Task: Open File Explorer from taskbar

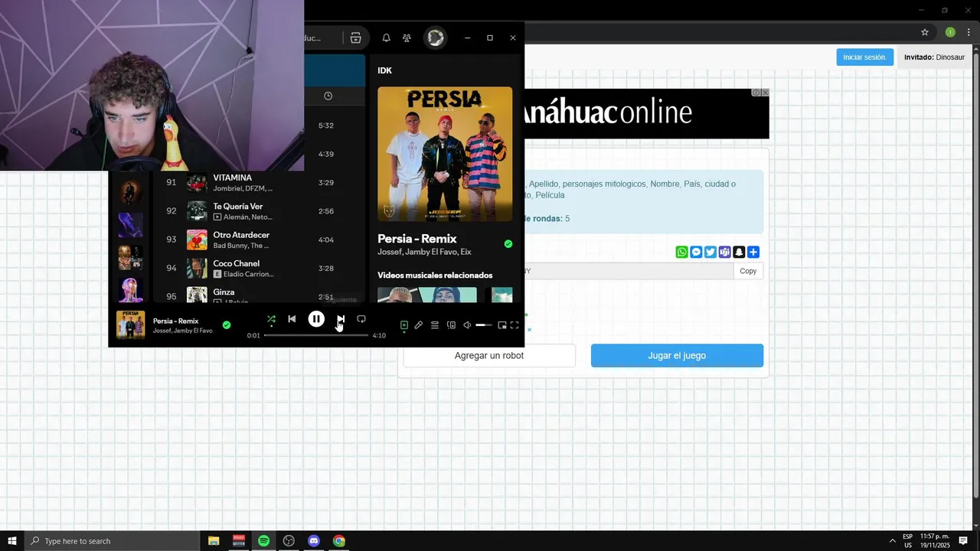Action: coord(214,541)
